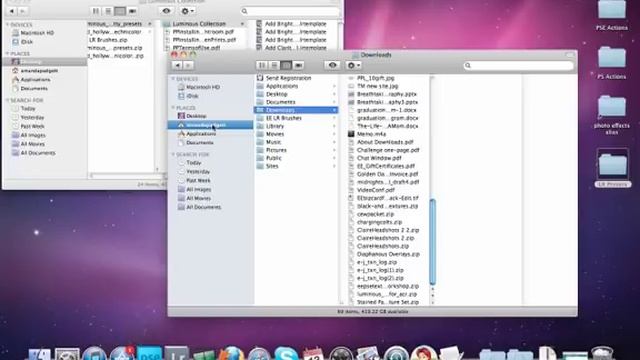Select the highlighted home folder in Downloads sidebar
Image resolution: width=640 pixels, height=360 pixels.
tap(210, 125)
